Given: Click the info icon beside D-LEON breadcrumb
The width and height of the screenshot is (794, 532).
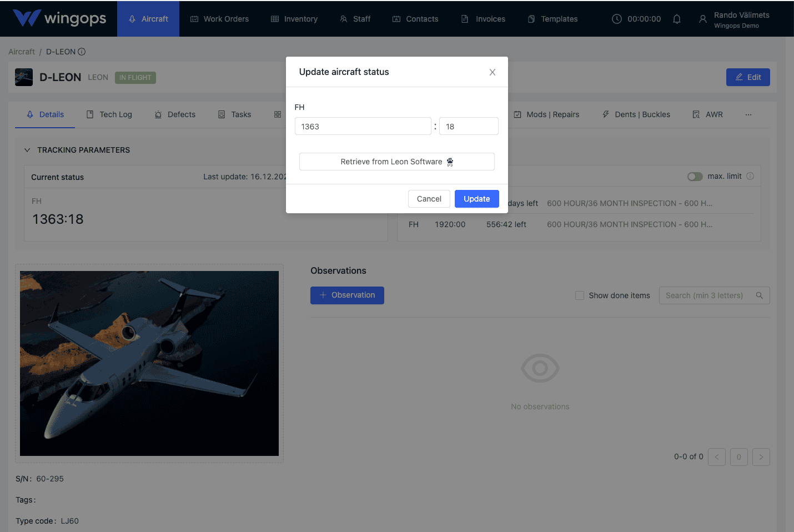Looking at the screenshot, I should (82, 51).
